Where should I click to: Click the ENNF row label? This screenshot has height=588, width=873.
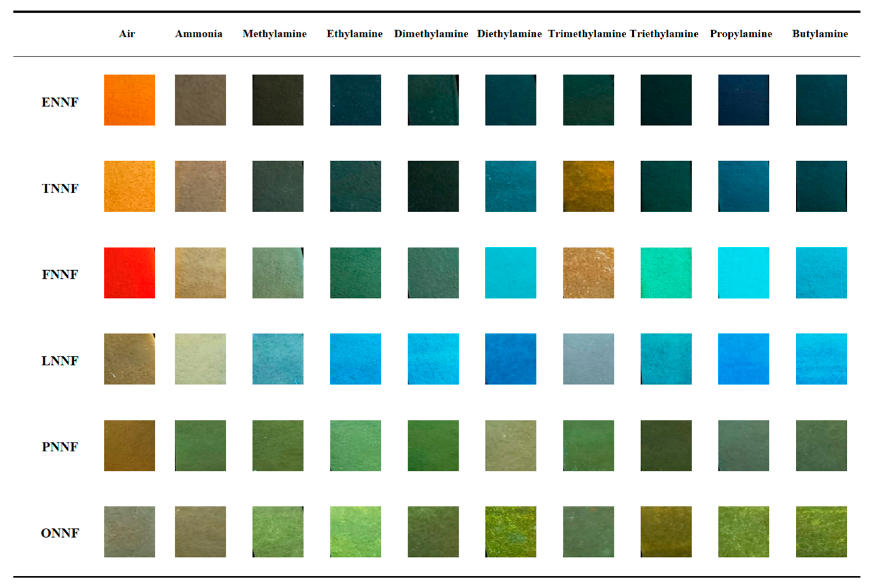60,102
